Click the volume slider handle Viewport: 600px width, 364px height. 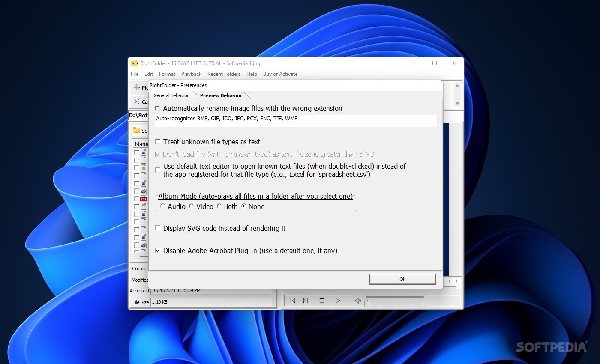click(x=366, y=303)
